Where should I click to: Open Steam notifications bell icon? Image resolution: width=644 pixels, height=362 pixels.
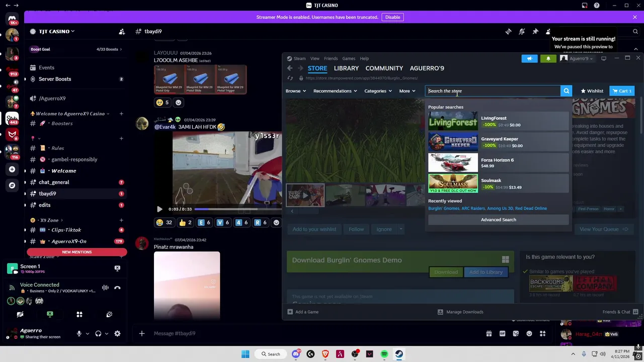point(548,58)
